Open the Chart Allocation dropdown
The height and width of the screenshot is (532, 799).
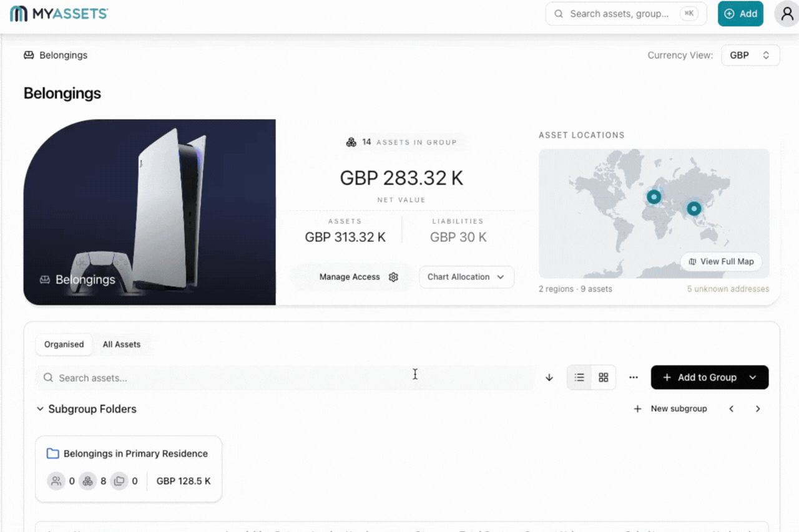click(x=466, y=277)
